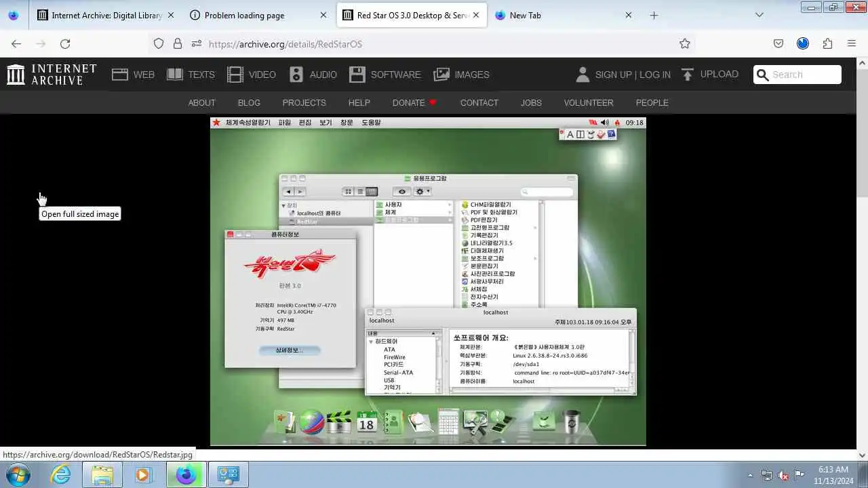Open the VOLUNTEER link
The height and width of the screenshot is (488, 868).
point(589,103)
